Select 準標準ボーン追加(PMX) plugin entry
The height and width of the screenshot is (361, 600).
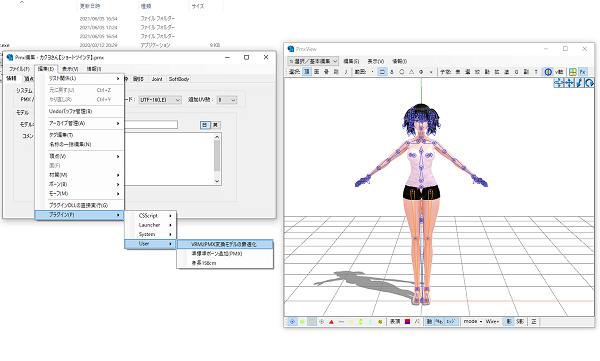(x=225, y=253)
